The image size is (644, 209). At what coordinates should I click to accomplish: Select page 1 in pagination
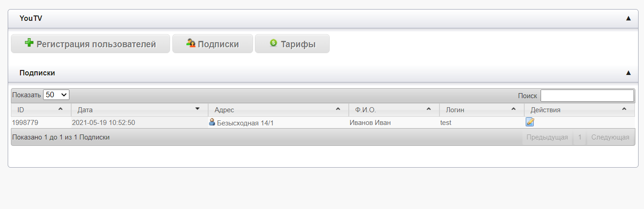pos(580,137)
